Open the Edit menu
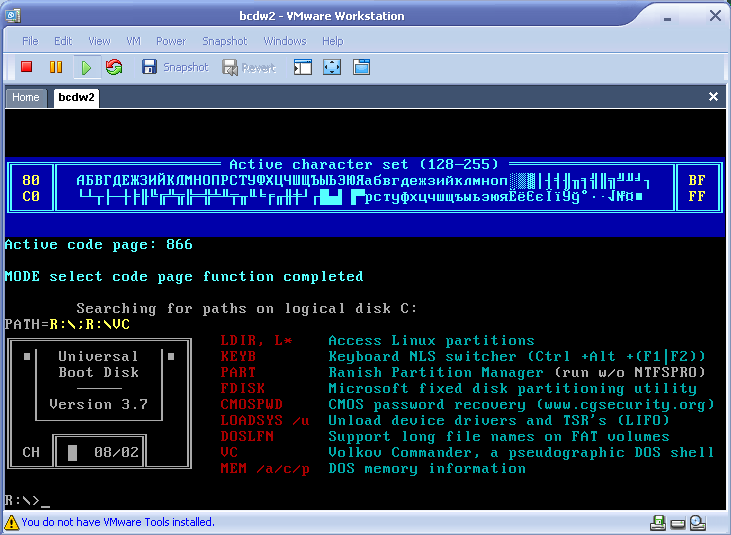The image size is (731, 535). (x=63, y=41)
